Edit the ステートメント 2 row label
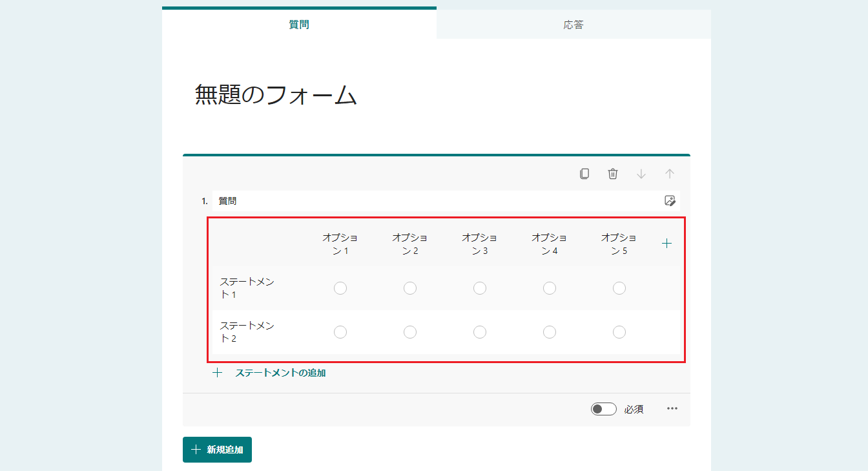This screenshot has width=868, height=471. [247, 332]
